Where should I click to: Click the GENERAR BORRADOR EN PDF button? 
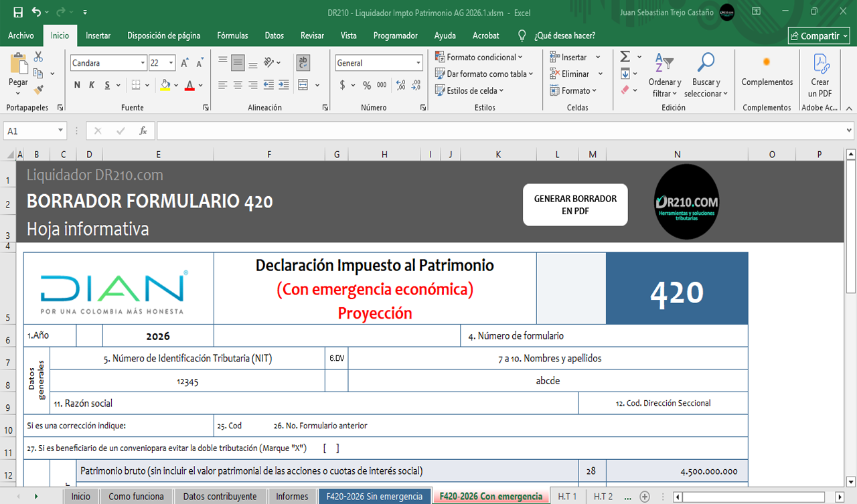575,205
